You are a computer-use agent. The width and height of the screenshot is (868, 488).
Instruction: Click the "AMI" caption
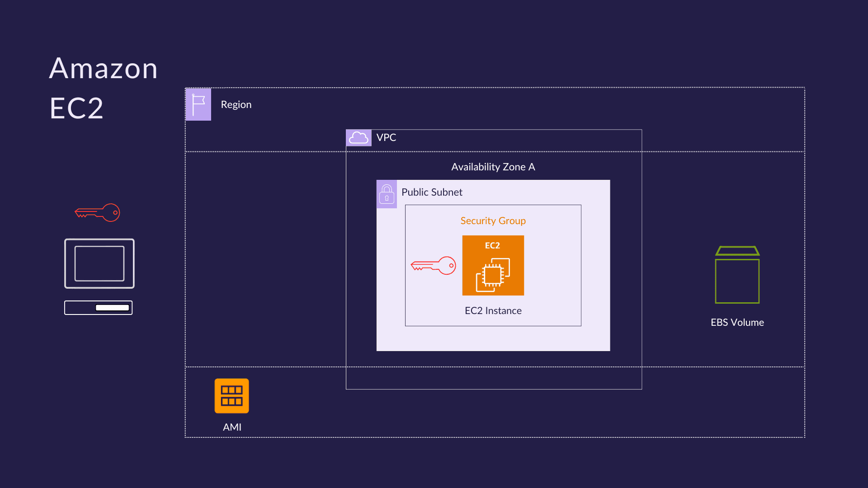click(232, 427)
